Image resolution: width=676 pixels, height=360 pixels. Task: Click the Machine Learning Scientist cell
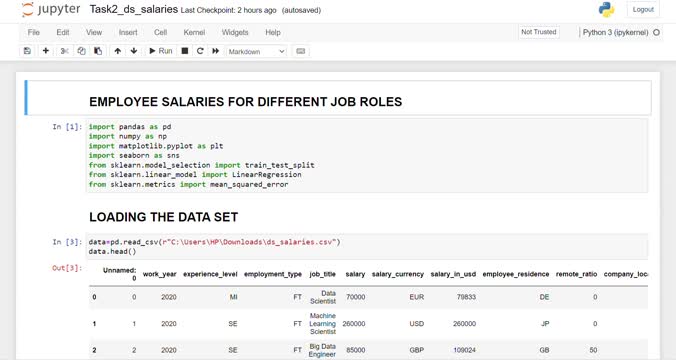(322, 324)
